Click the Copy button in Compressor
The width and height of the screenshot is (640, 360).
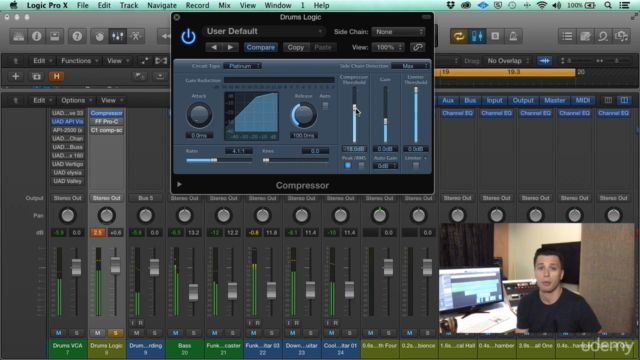coord(296,47)
